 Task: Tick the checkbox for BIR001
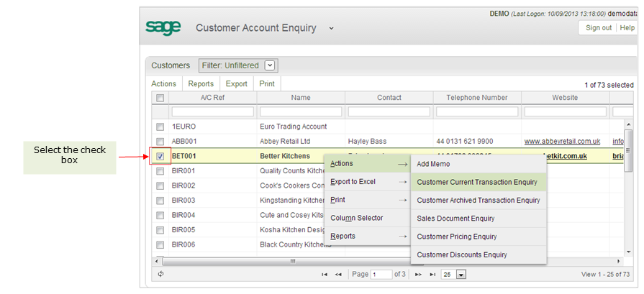tap(160, 170)
